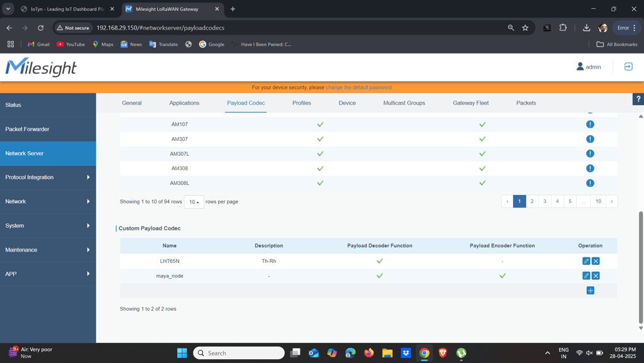The height and width of the screenshot is (363, 644).
Task: Expand Maintenance sidebar menu
Action: (x=48, y=250)
